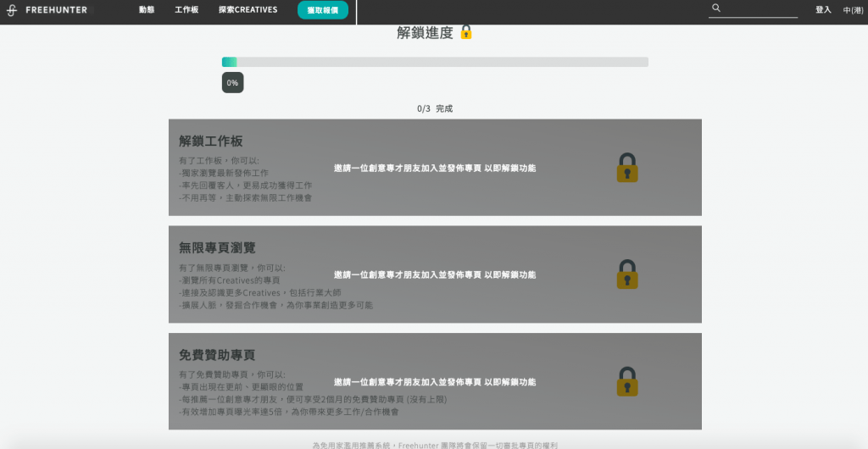868x449 pixels.
Task: Click the line -不用再等，主動探索無限工作機會
Action: pos(245,197)
